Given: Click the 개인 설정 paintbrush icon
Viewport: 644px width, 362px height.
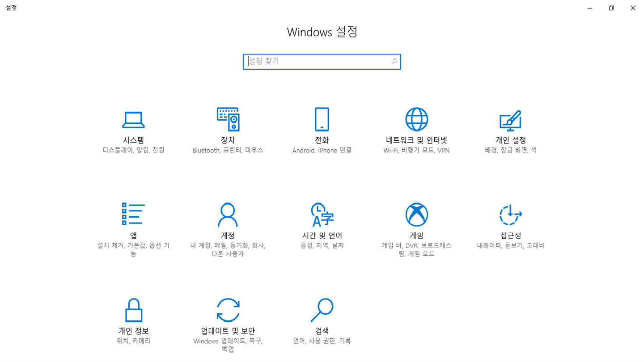Looking at the screenshot, I should (x=511, y=120).
